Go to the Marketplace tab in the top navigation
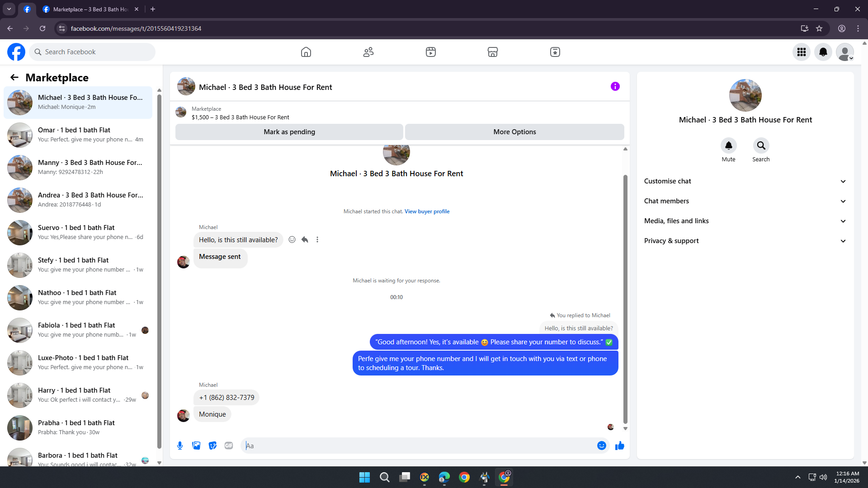 pos(492,52)
